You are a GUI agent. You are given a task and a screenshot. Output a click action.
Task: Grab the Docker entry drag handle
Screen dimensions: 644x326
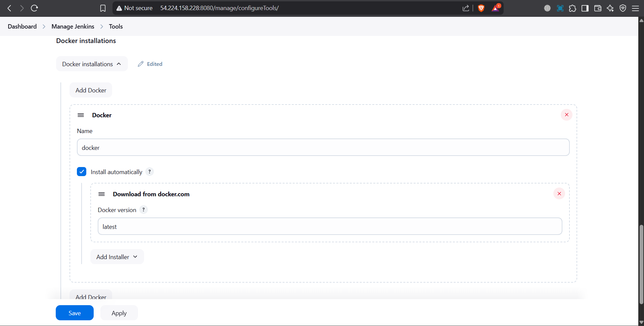pos(81,115)
